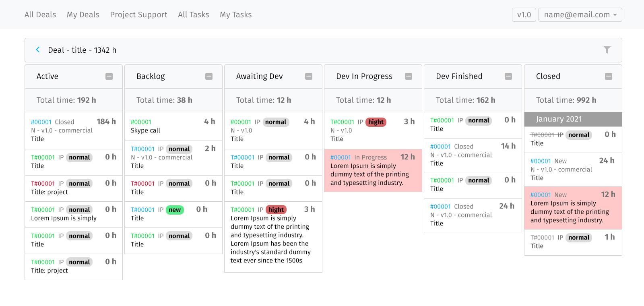Select the 184 h Closed card in Active
The width and height of the screenshot is (644, 306).
(73, 130)
